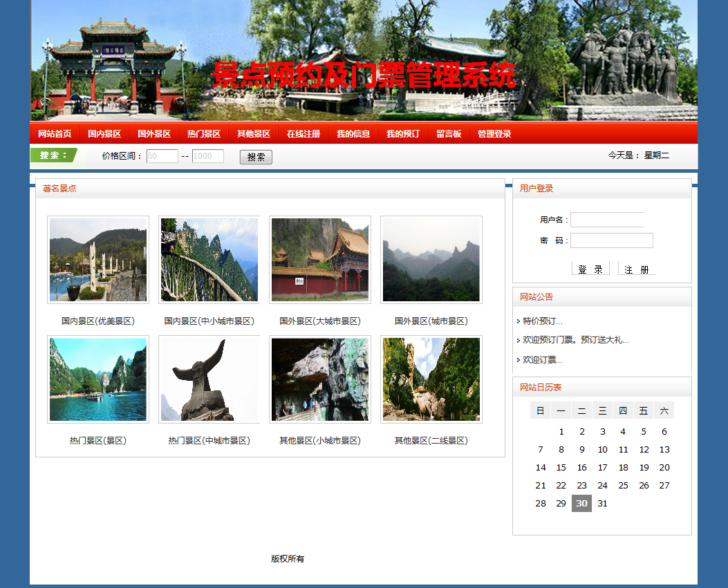This screenshot has height=588, width=728.
Task: Click the banner title 景点预约及门票管理系统
Action: 364,75
